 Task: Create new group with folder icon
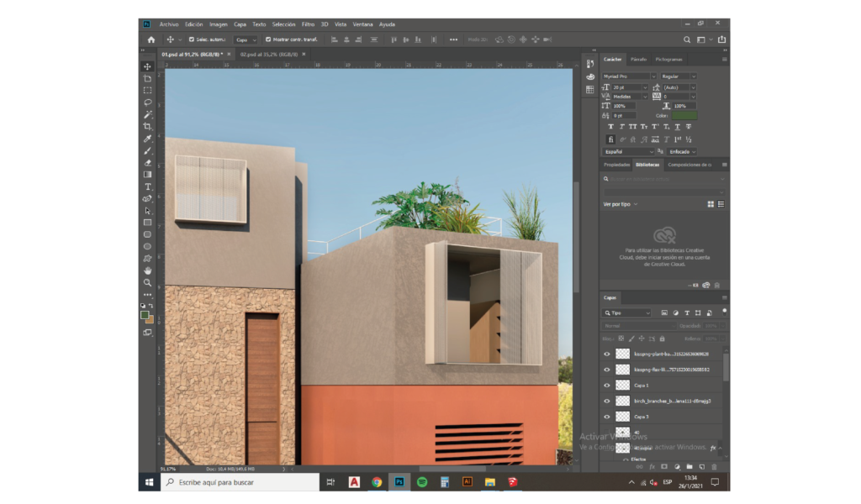(689, 466)
